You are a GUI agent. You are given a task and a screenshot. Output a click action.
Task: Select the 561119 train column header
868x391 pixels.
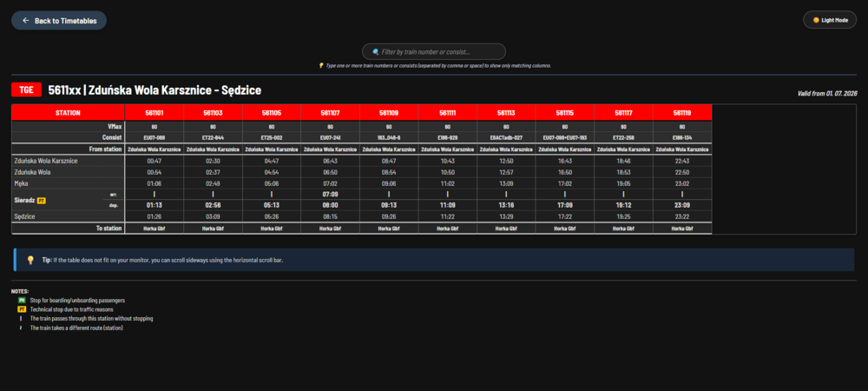point(682,113)
